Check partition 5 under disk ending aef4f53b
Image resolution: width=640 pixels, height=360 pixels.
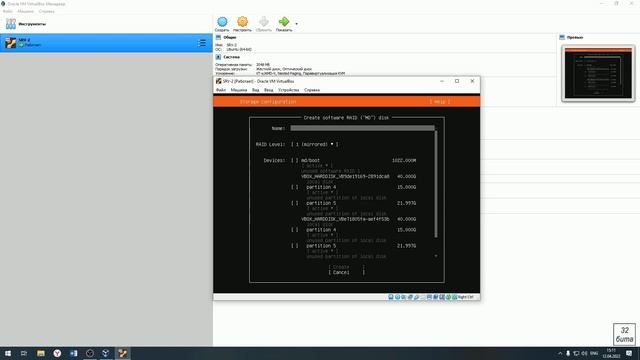[294, 246]
